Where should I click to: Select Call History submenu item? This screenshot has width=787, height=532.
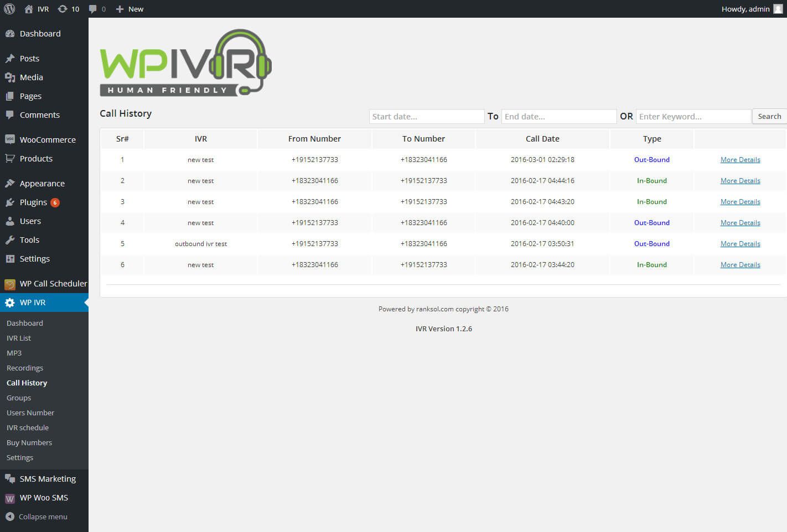[x=27, y=383]
